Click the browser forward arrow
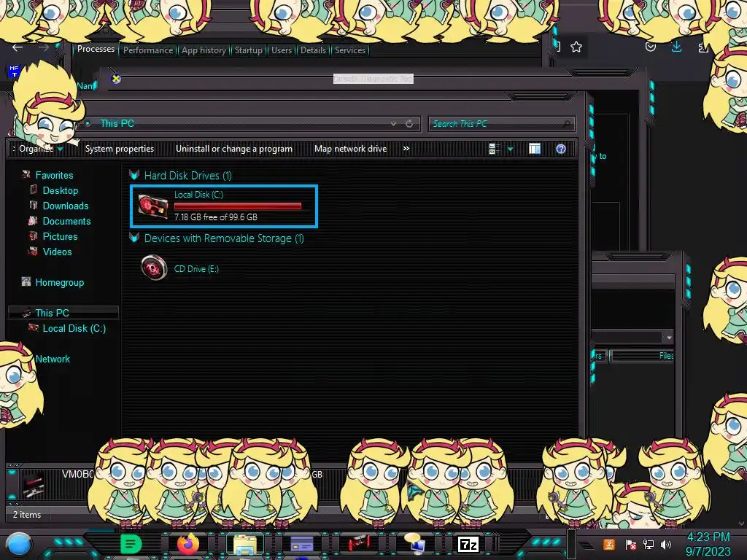 pyautogui.click(x=43, y=47)
